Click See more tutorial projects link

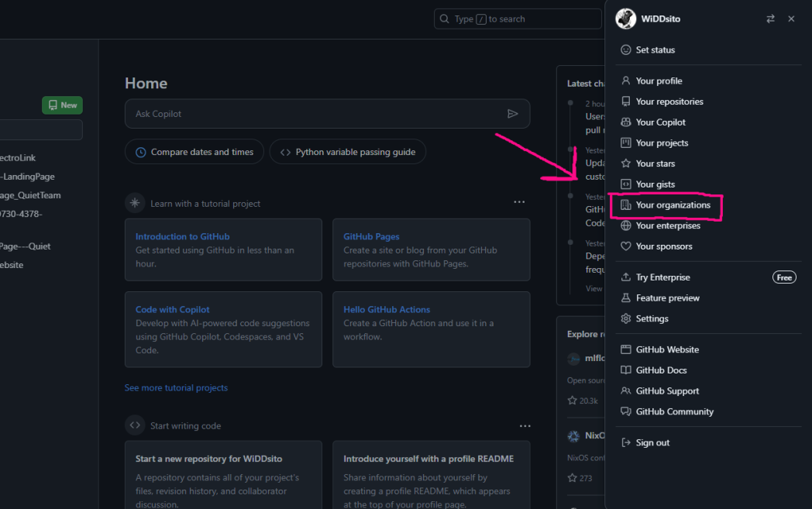point(176,388)
